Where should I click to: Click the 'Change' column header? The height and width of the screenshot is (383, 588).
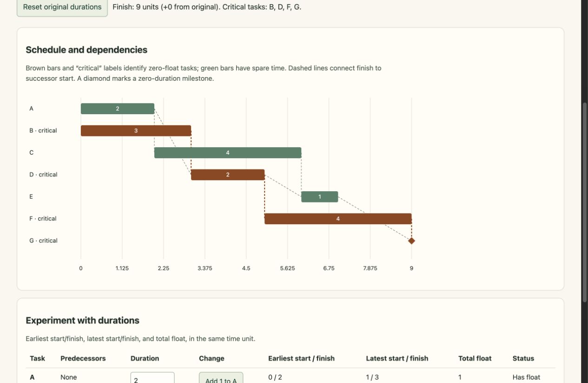[211, 358]
